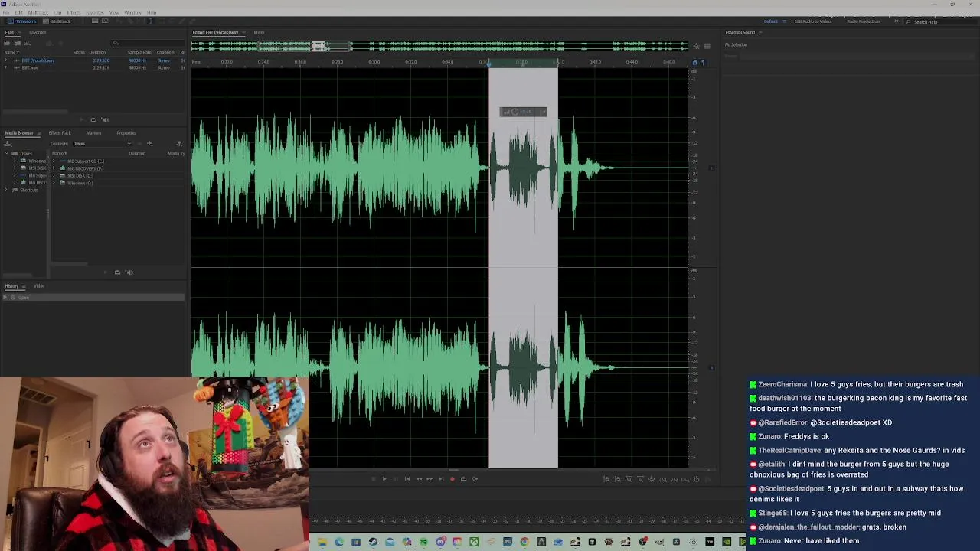Open the Mixer tab in the editor
Screen dimensions: 980x551
[259, 32]
